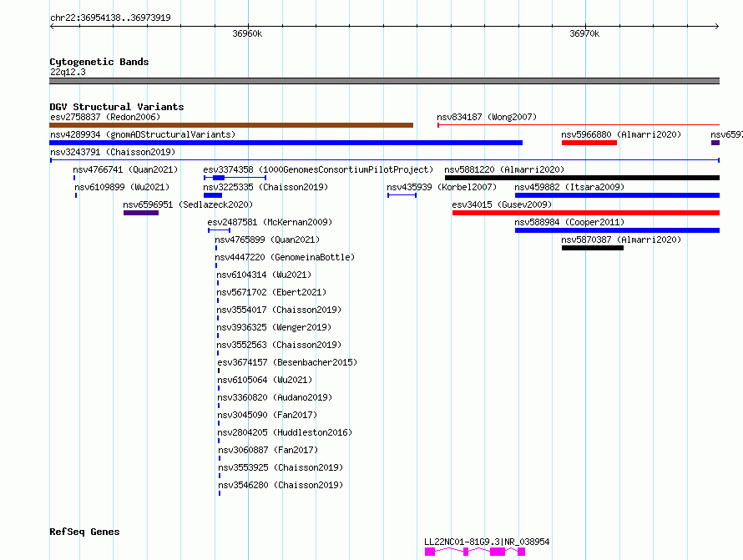Click the esv3674157 (Besenbacher2015) label
This screenshot has height=560, width=743.
287,362
